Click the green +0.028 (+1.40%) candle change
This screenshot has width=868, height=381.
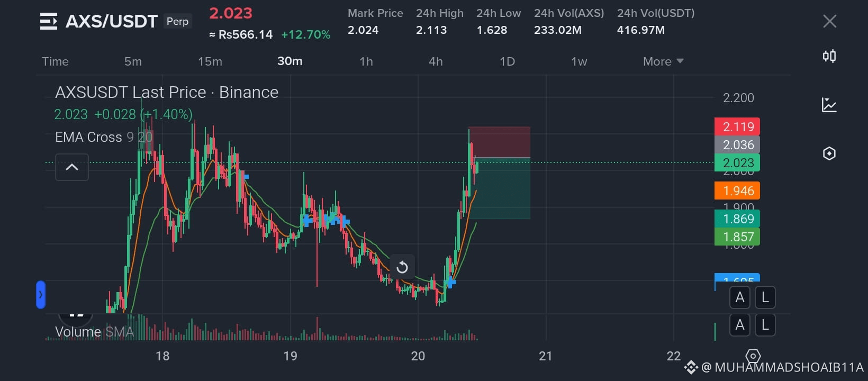click(x=143, y=114)
